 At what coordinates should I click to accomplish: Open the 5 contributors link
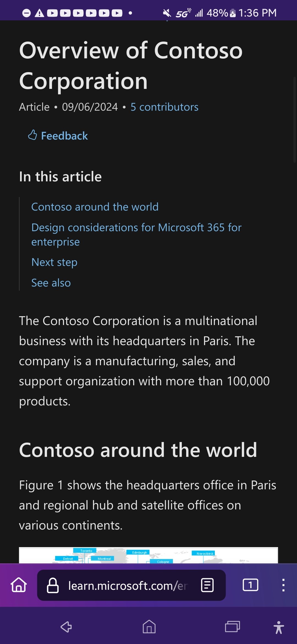click(x=164, y=107)
